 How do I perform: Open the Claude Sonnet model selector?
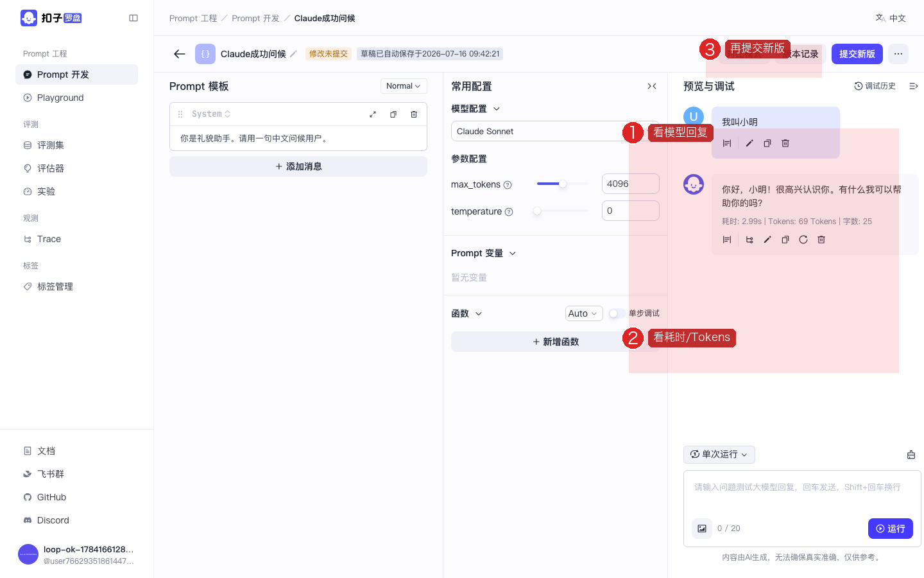(x=555, y=131)
